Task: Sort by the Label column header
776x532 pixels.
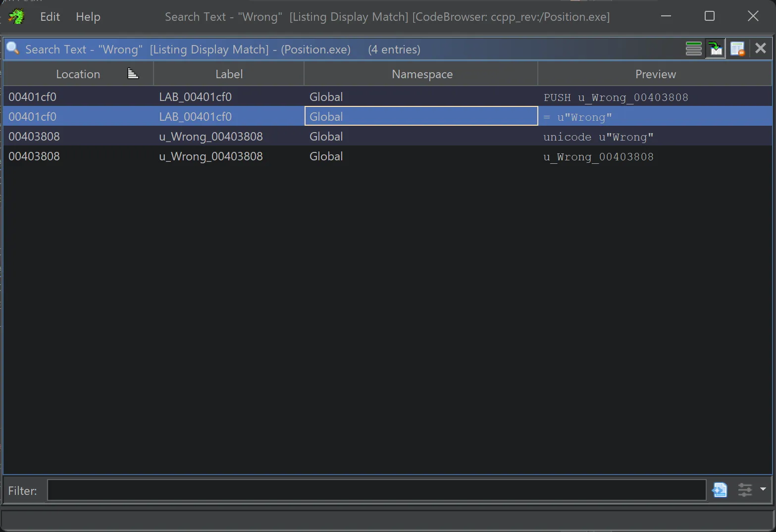Action: pyautogui.click(x=229, y=74)
